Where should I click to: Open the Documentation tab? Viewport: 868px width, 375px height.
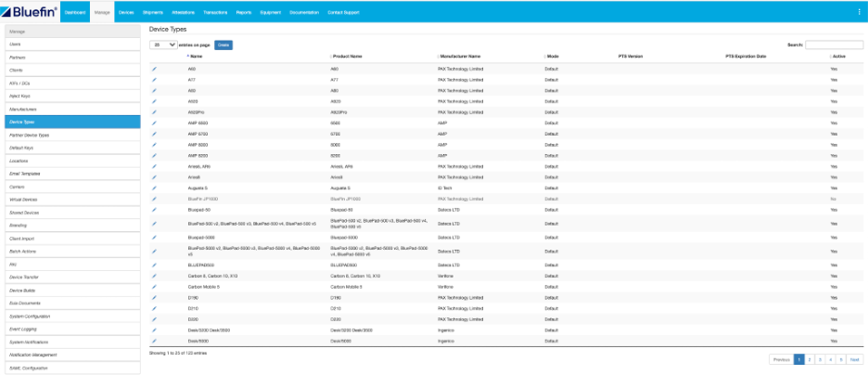pyautogui.click(x=304, y=12)
